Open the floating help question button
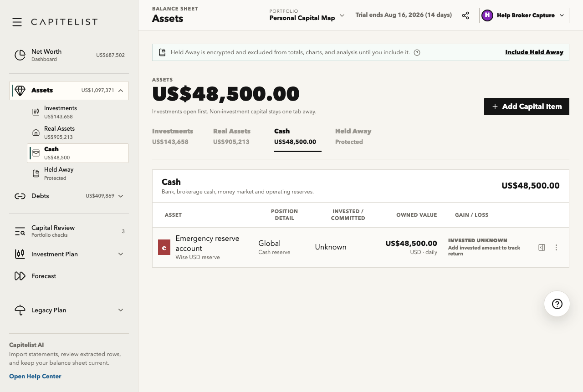The image size is (583, 392). click(557, 304)
